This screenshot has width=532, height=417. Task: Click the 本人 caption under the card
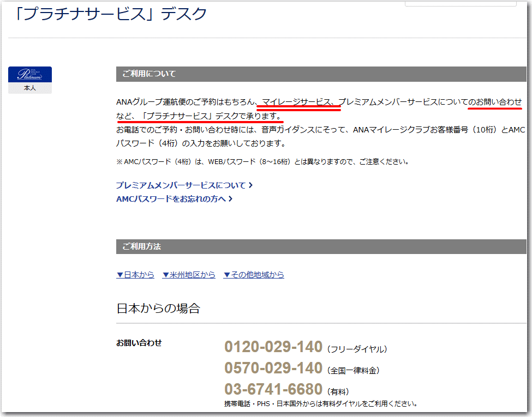30,88
